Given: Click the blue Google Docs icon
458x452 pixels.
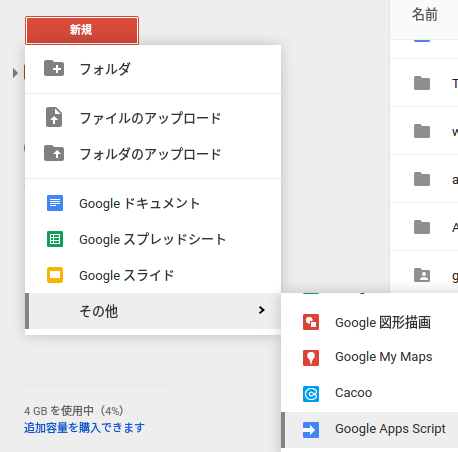Looking at the screenshot, I should 55,203.
